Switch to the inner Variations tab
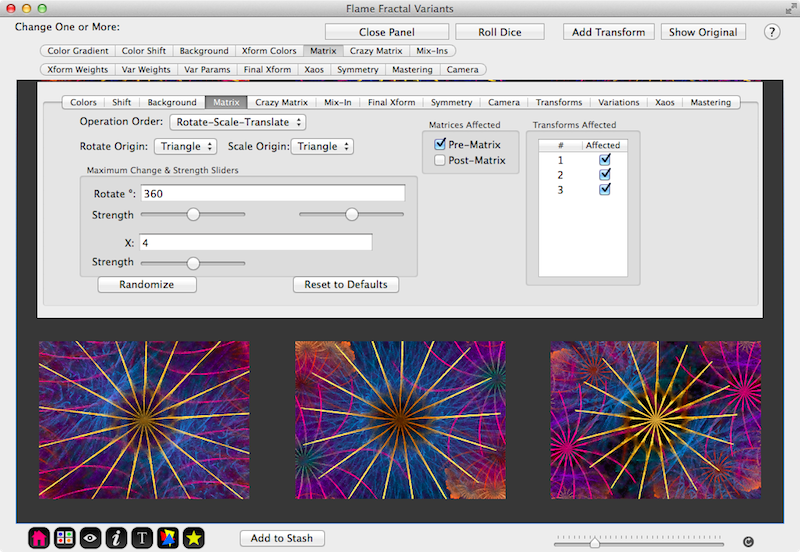The image size is (800, 552). (x=618, y=102)
